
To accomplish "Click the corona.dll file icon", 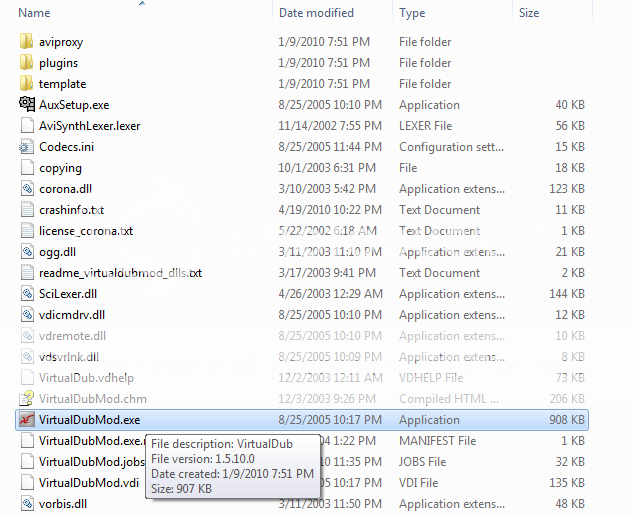I will (27, 189).
